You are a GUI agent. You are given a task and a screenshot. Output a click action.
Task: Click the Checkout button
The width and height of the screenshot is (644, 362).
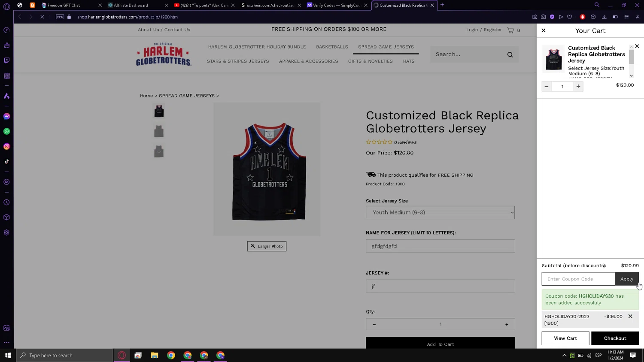[615, 338]
